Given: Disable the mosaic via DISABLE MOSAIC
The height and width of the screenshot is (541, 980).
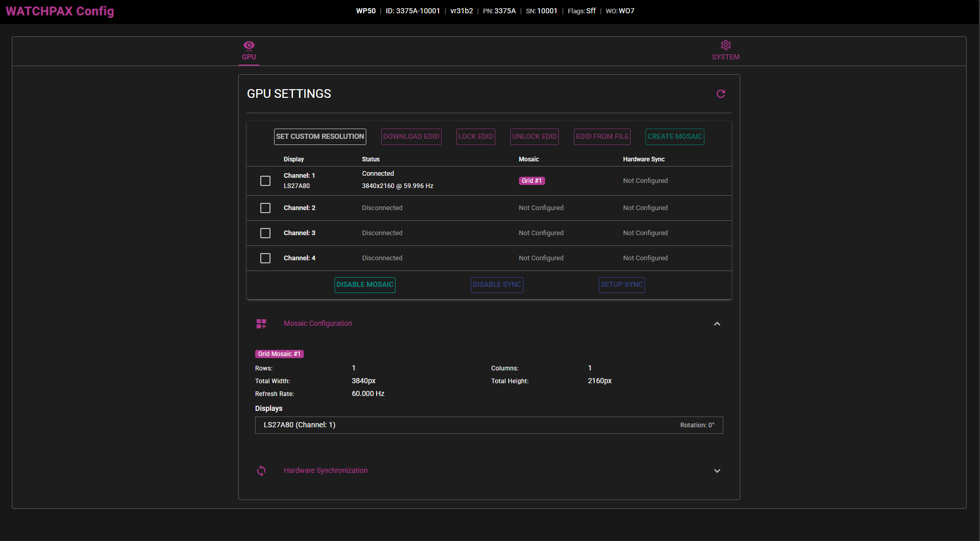Looking at the screenshot, I should pos(364,284).
